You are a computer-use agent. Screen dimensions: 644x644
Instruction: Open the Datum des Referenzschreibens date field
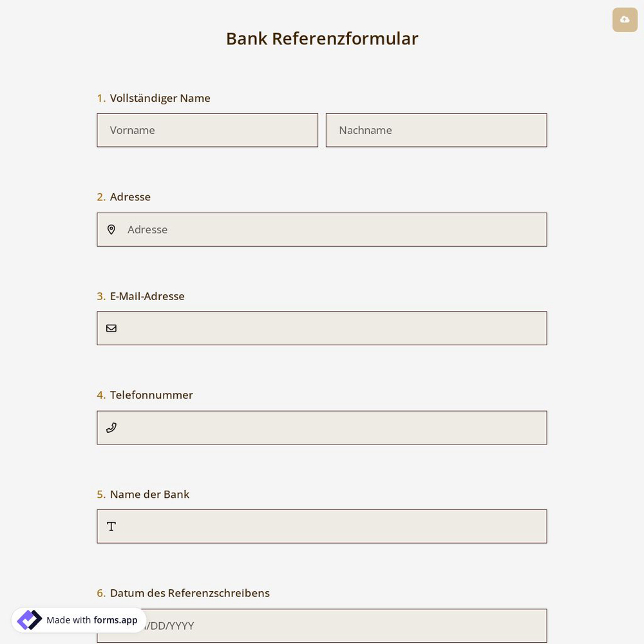click(x=322, y=625)
